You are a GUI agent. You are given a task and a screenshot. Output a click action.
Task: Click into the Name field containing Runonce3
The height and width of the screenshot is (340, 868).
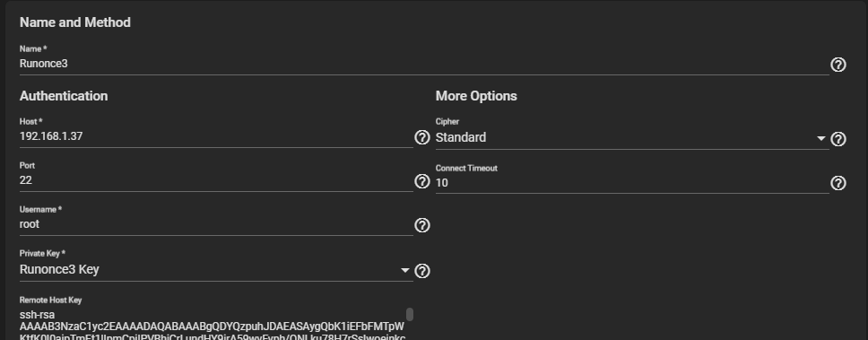pyautogui.click(x=424, y=64)
